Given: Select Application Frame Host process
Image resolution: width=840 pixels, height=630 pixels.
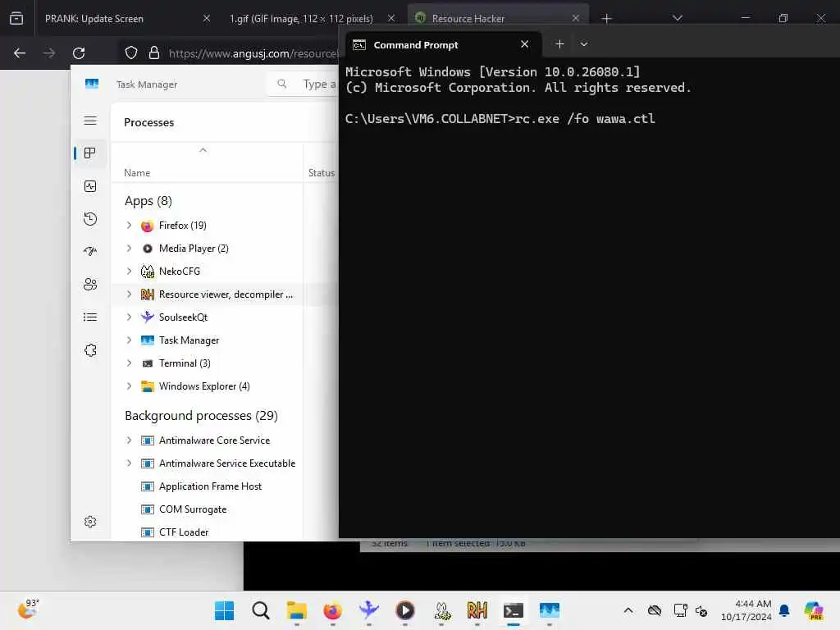Looking at the screenshot, I should pos(225,486).
